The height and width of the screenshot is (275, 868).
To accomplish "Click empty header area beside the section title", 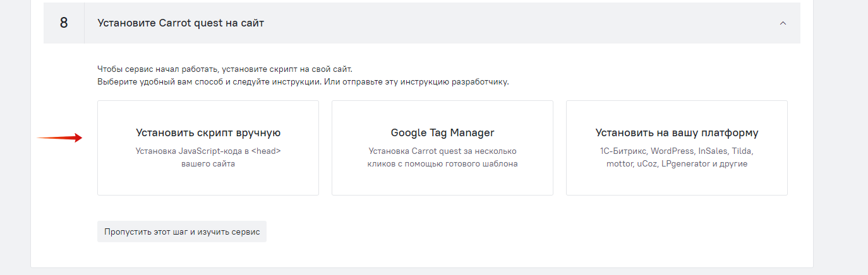I will tap(518, 23).
